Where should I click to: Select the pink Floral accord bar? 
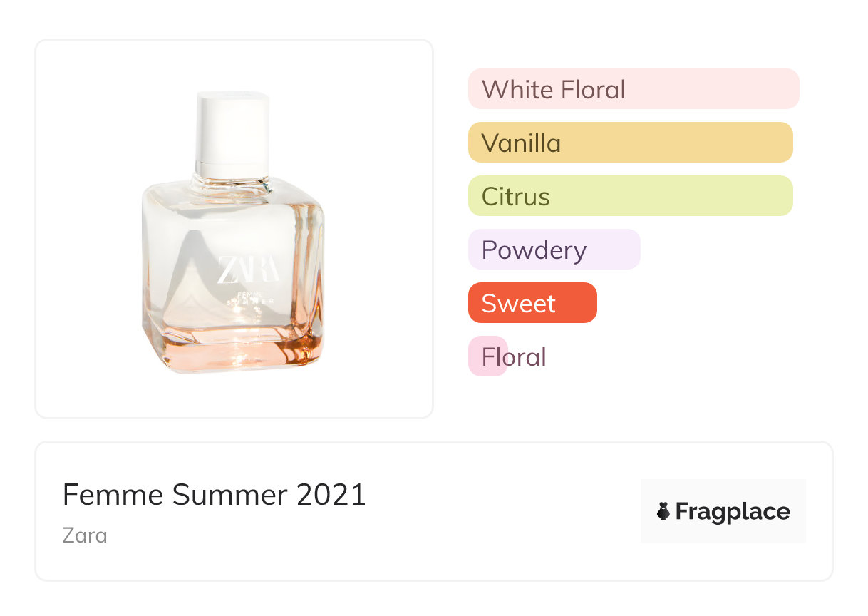coord(488,356)
